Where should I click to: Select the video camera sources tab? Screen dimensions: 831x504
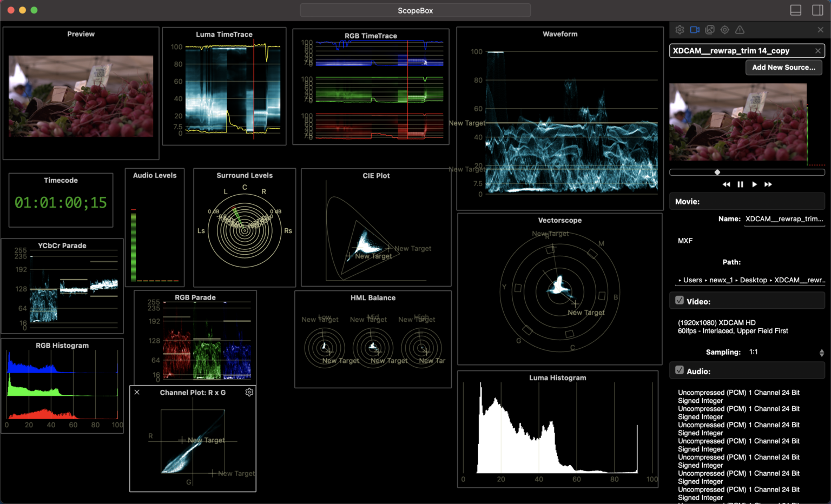tap(695, 30)
